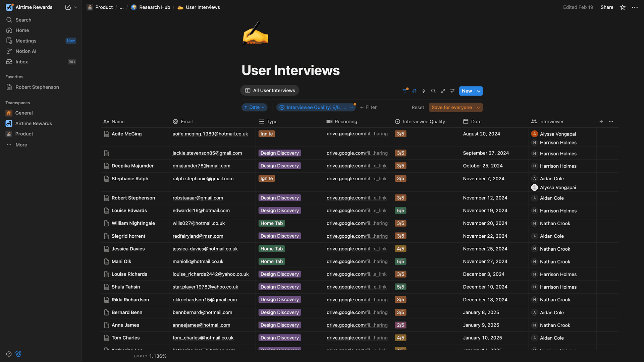
Task: Open Meetings from the sidebar
Action: click(x=26, y=41)
